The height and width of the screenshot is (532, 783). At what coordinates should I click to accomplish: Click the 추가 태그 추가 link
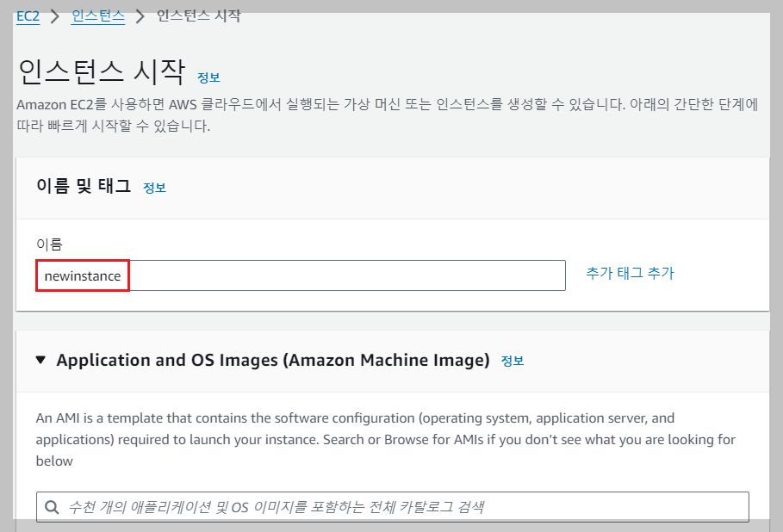tap(630, 273)
